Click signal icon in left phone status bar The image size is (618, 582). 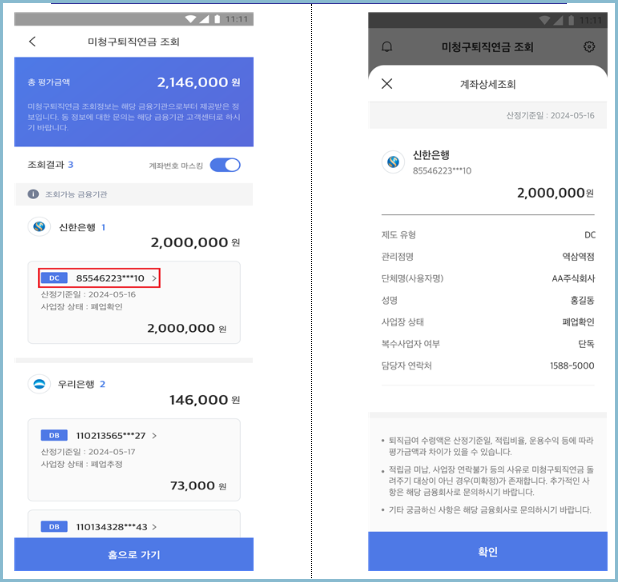[204, 19]
